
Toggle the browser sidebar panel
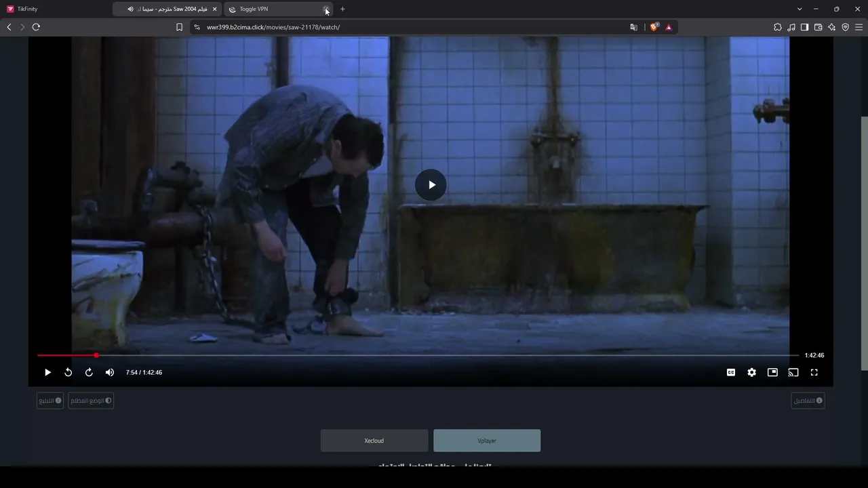pyautogui.click(x=804, y=27)
